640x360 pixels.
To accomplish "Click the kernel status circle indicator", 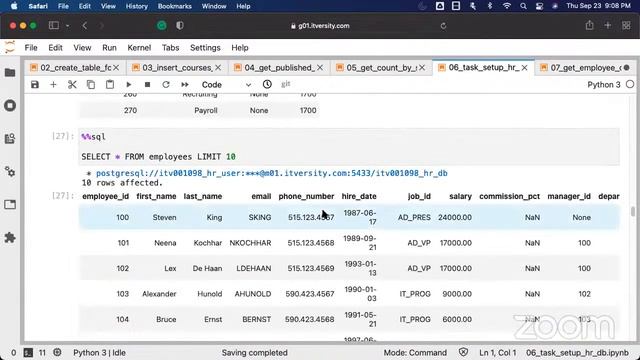I will point(630,84).
